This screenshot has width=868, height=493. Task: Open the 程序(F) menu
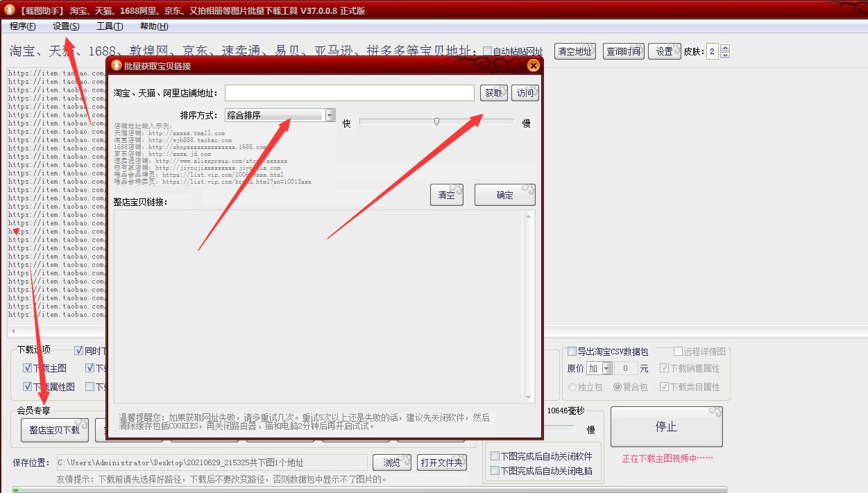[23, 26]
